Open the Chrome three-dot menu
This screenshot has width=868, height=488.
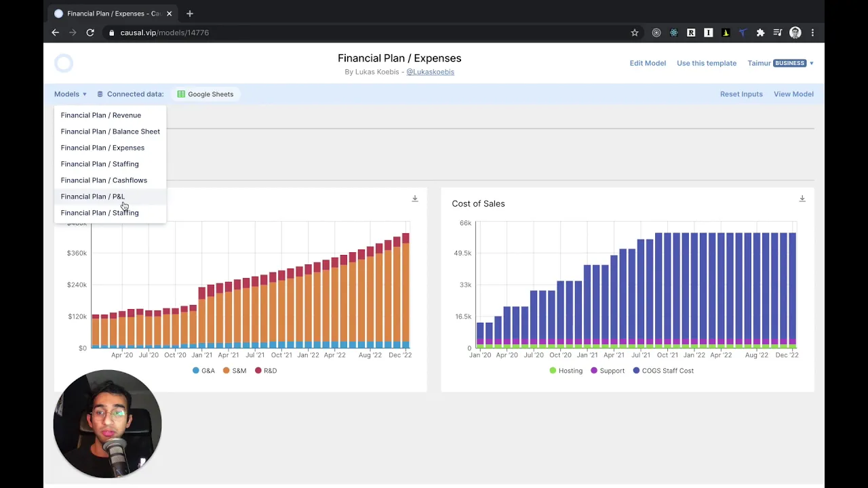[x=812, y=33]
